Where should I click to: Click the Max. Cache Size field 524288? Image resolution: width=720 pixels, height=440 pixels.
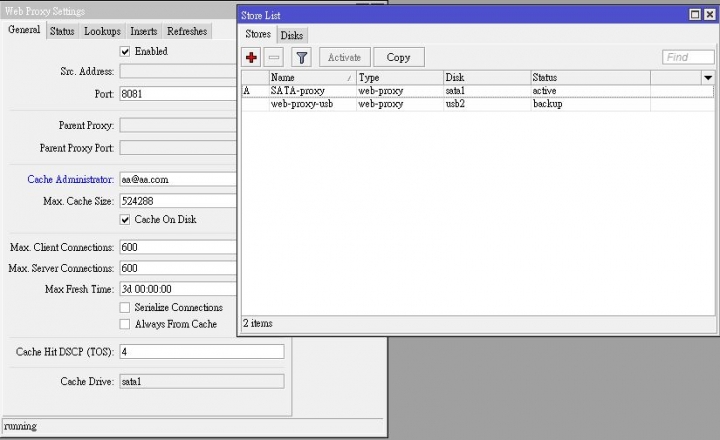178,201
